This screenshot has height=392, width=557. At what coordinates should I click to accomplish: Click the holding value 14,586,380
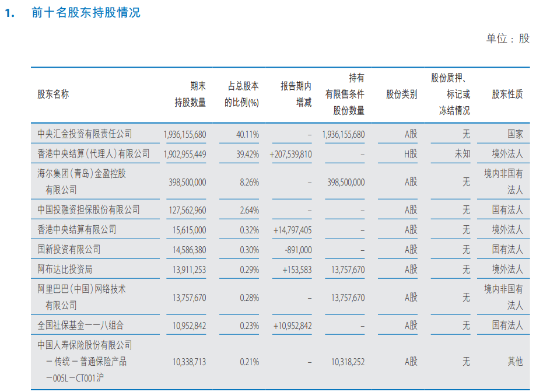point(190,250)
